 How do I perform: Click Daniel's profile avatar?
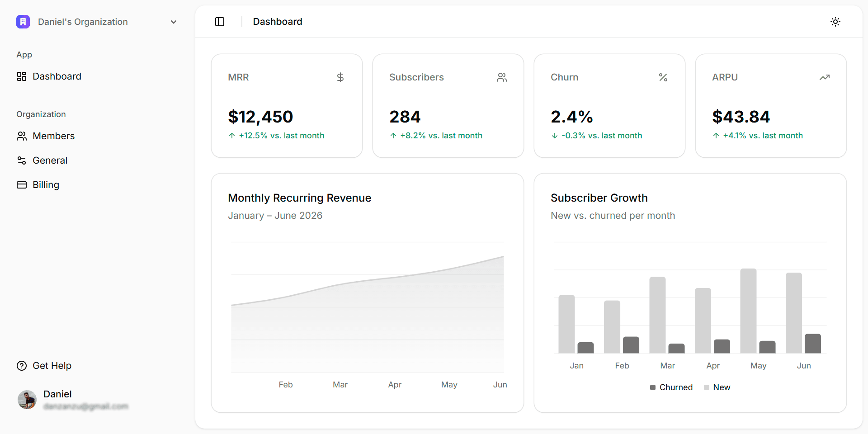(27, 400)
